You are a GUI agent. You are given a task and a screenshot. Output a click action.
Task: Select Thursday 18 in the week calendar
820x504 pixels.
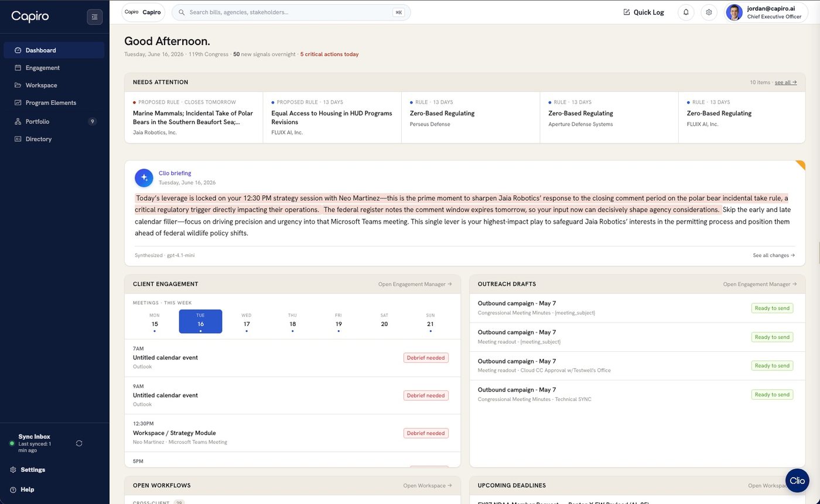(x=292, y=321)
